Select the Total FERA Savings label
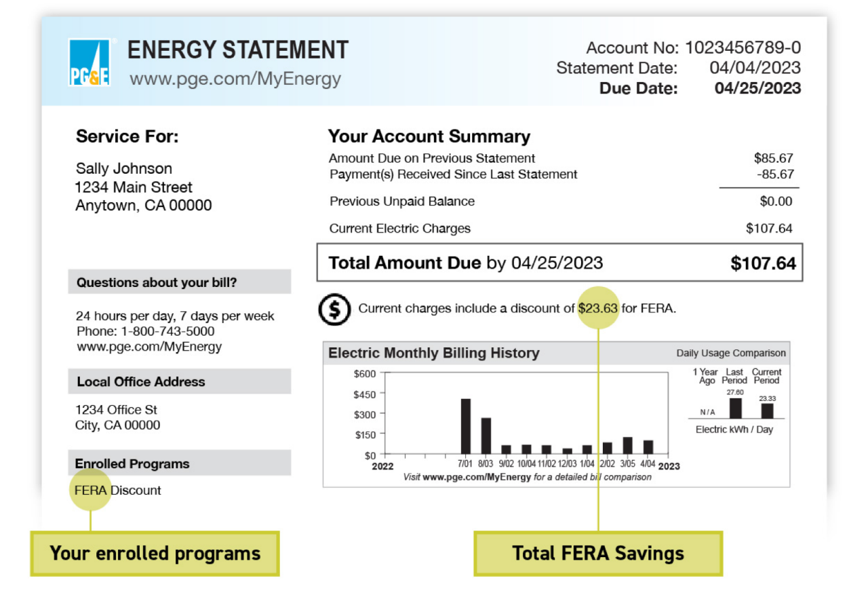Image resolution: width=868 pixels, height=591 pixels. click(598, 554)
